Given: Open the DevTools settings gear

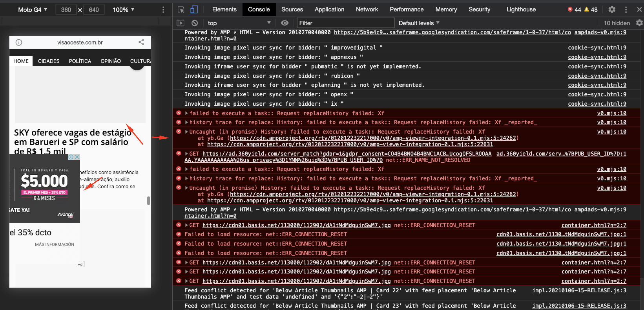Looking at the screenshot, I should 612,9.
